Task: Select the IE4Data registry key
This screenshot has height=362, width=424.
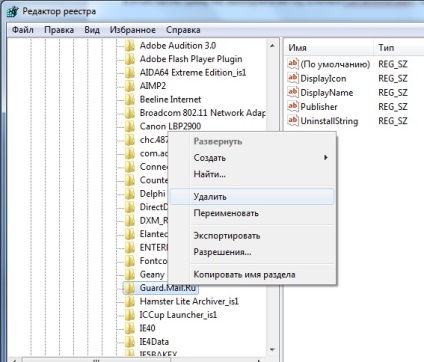Action: coord(154,342)
